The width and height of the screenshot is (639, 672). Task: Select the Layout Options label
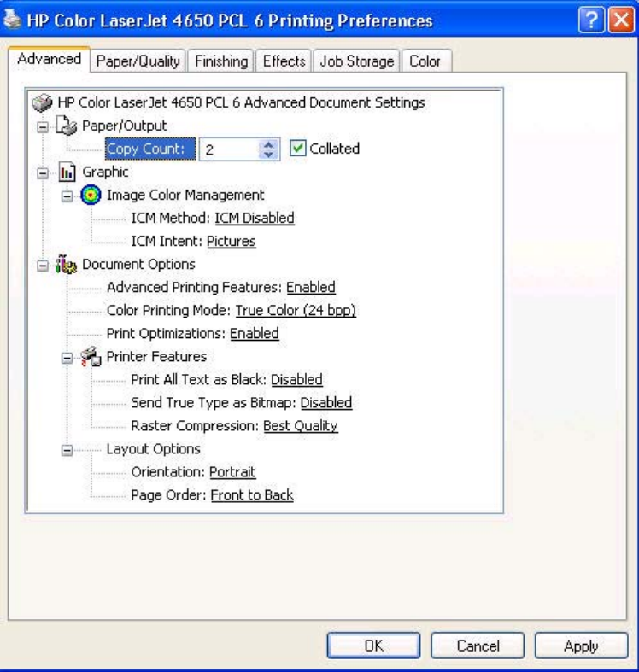pos(154,449)
